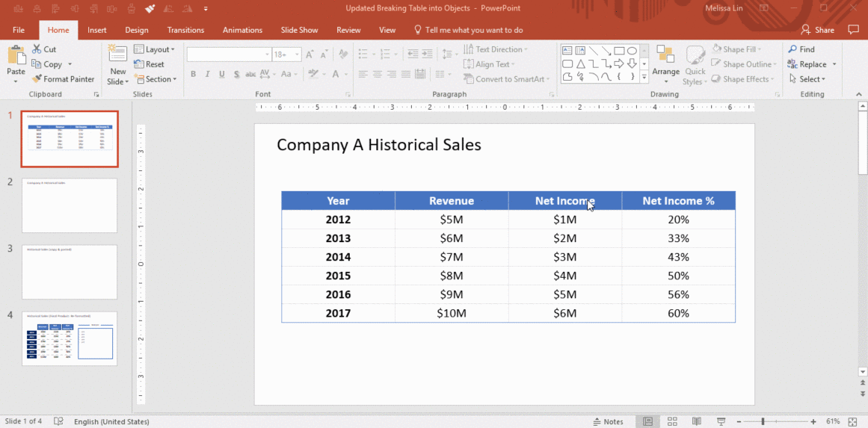Open the Animations tab

[242, 30]
